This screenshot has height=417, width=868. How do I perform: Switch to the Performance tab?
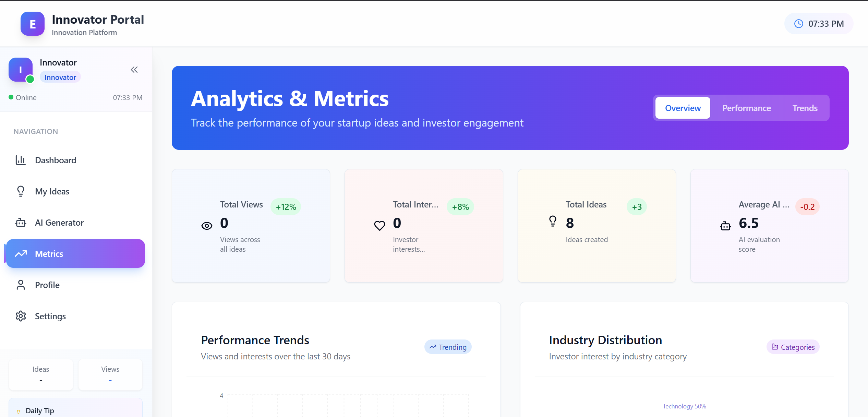(746, 108)
